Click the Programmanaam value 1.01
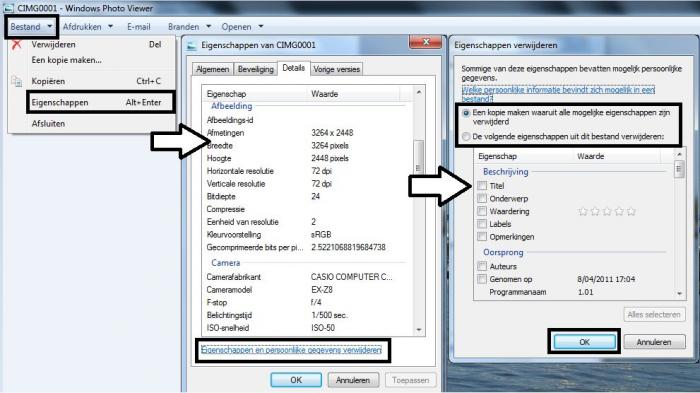700x393 pixels. pyautogui.click(x=585, y=292)
